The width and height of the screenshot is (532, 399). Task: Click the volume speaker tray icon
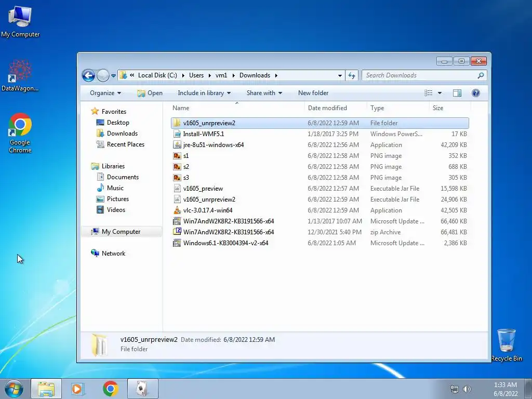click(467, 389)
